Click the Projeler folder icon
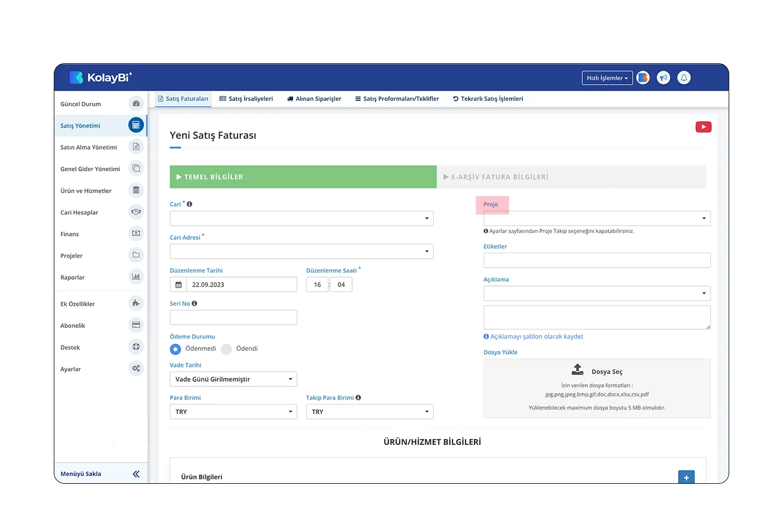Screen dimensions: 783x532 [136, 255]
